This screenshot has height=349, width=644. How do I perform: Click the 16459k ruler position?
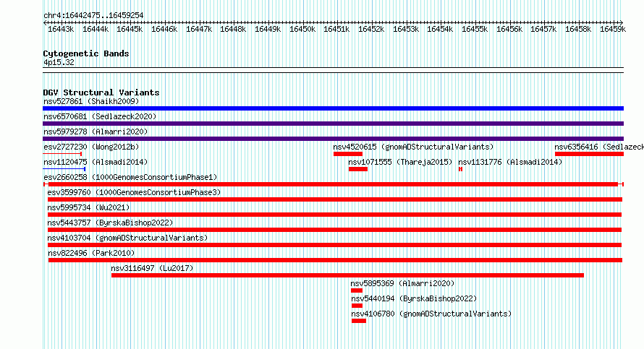click(x=613, y=29)
